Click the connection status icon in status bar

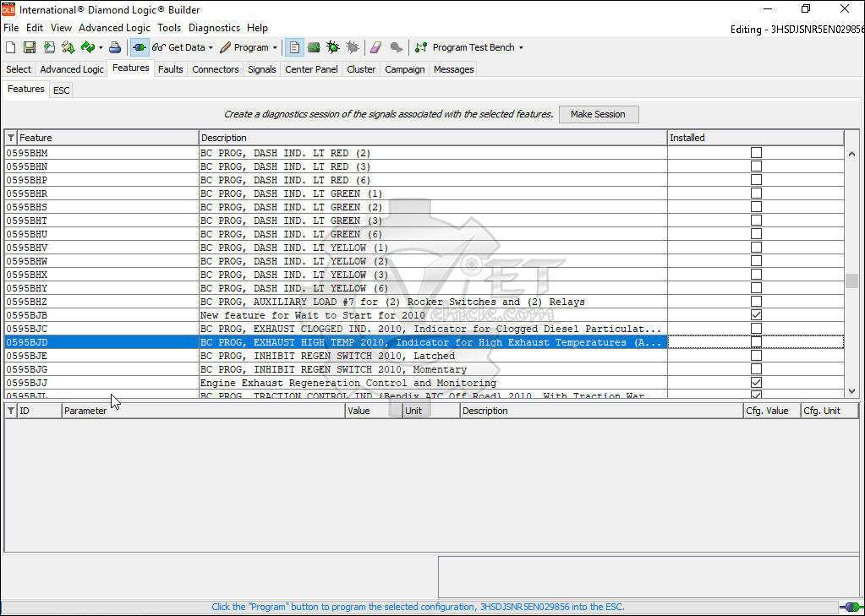pyautogui.click(x=850, y=608)
